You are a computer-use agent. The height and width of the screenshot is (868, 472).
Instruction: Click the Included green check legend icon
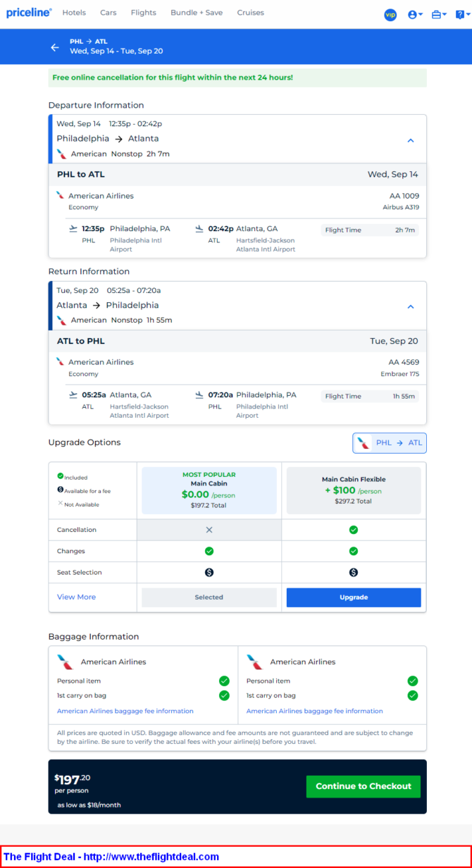(x=61, y=476)
